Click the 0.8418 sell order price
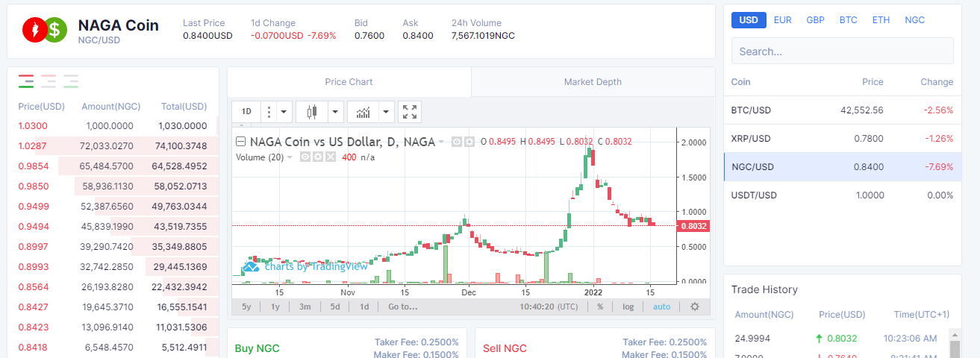The image size is (980, 358). [33, 347]
